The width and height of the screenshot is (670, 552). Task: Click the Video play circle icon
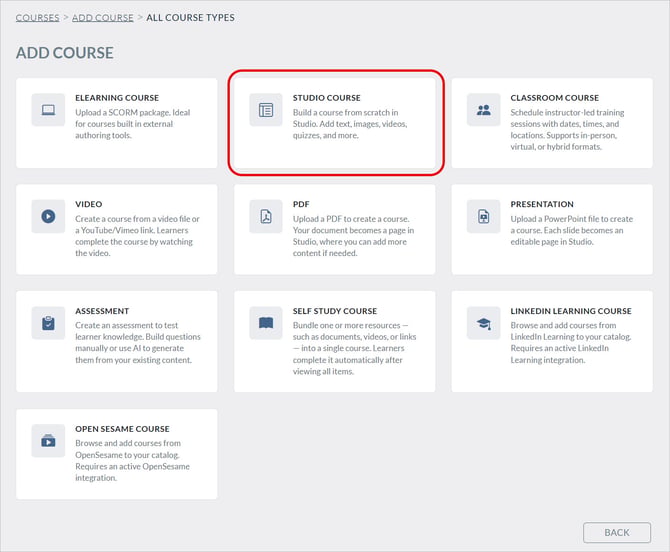pos(48,216)
